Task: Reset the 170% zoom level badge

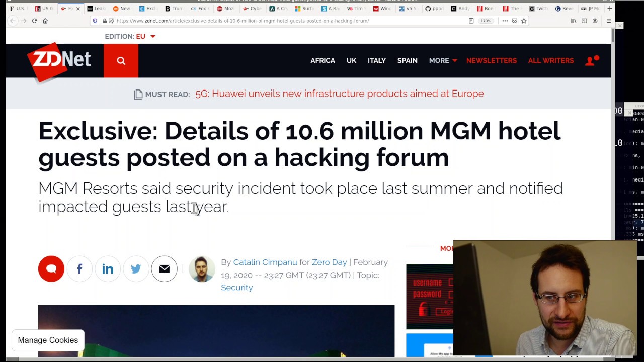Action: (x=485, y=21)
